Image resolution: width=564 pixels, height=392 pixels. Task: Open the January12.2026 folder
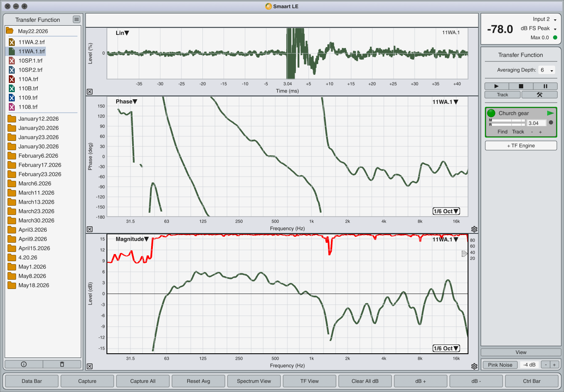tap(33, 119)
